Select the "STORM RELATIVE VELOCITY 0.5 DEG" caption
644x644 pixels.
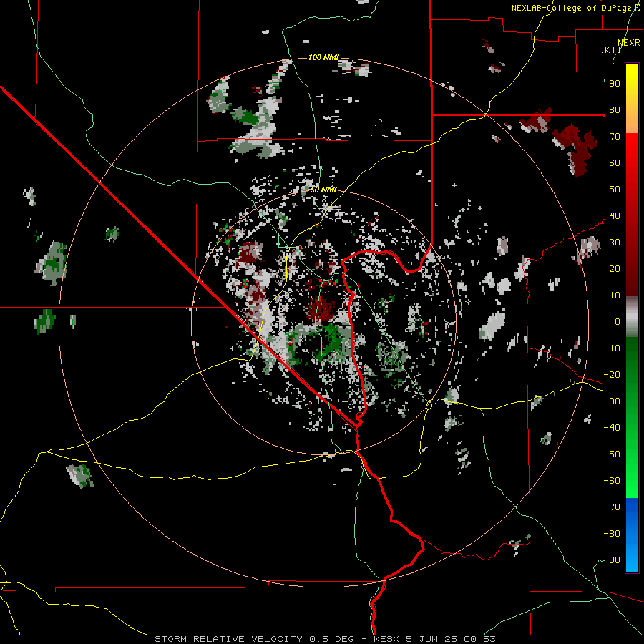click(254, 639)
